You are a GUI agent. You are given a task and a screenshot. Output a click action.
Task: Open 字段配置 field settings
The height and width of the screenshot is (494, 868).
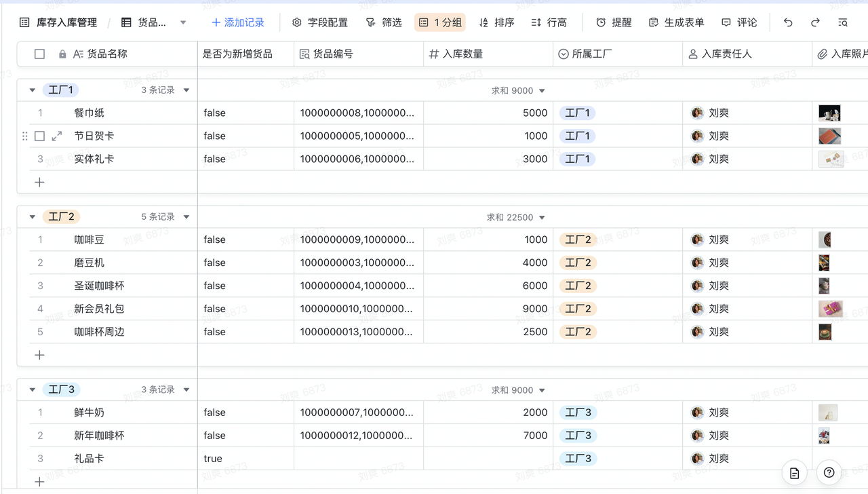(319, 22)
